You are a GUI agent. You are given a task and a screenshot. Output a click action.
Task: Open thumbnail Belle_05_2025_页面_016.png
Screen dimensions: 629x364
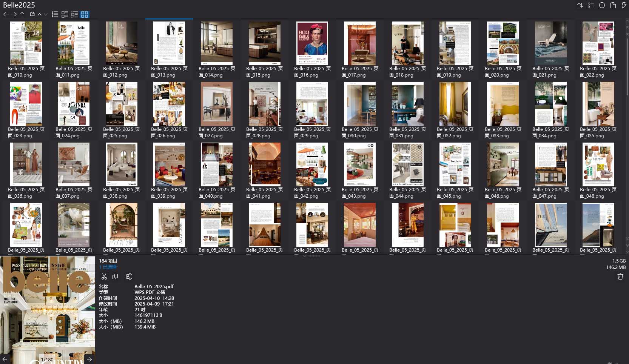pyautogui.click(x=312, y=43)
